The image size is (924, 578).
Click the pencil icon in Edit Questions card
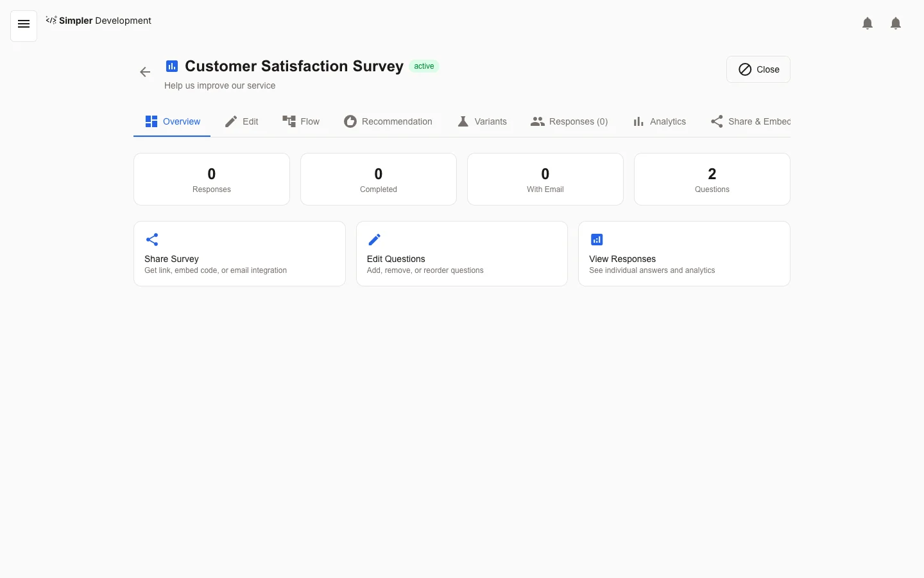[x=375, y=240]
